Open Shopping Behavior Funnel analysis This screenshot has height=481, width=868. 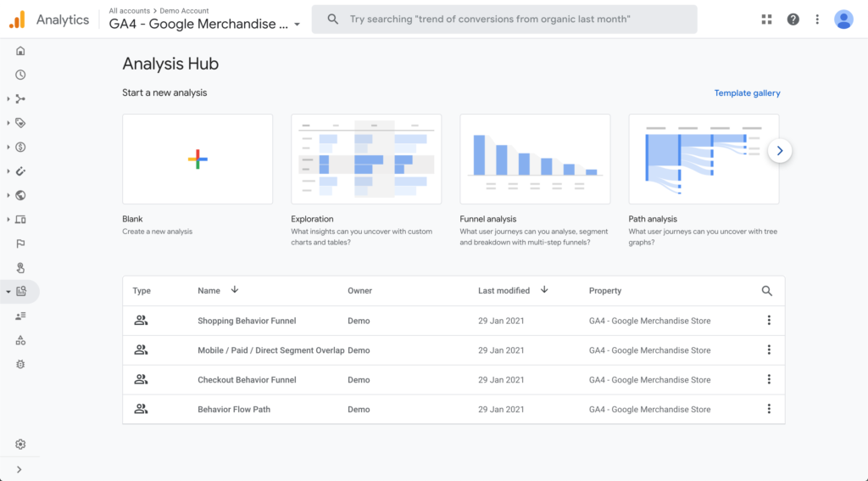pos(247,321)
